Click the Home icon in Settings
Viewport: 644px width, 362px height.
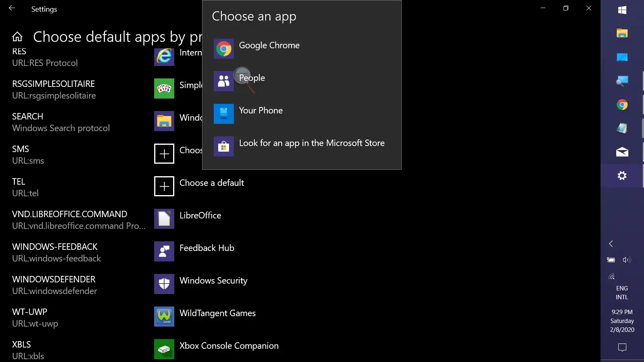click(17, 36)
